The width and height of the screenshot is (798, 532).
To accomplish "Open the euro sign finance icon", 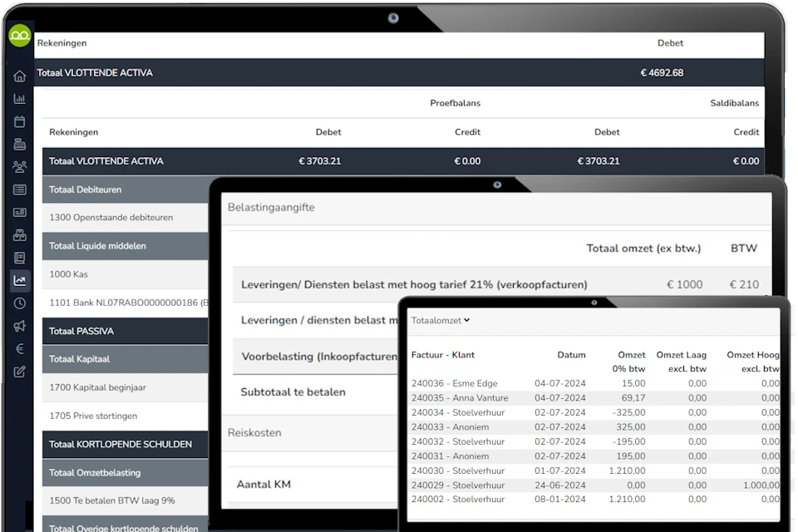I will (20, 349).
